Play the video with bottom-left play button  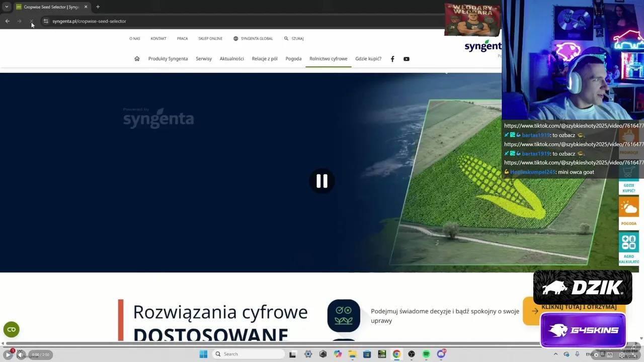8,355
